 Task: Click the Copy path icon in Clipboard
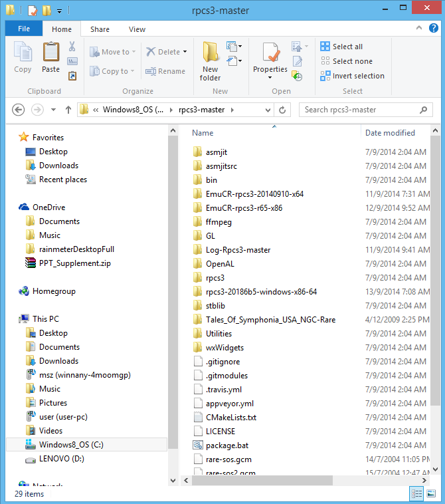pyautogui.click(x=72, y=61)
